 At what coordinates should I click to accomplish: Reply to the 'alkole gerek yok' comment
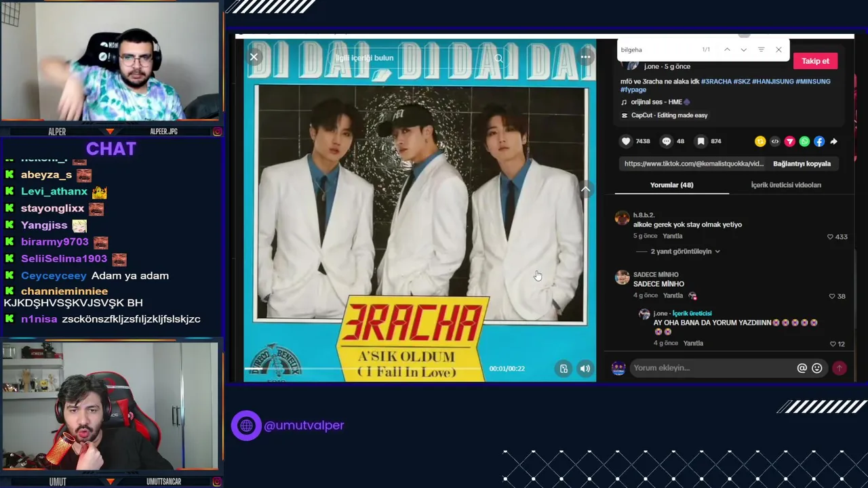(x=672, y=236)
